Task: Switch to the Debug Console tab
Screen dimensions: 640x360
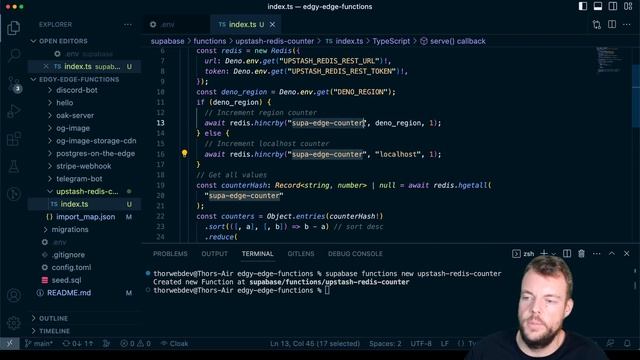Action: pyautogui.click(x=355, y=253)
